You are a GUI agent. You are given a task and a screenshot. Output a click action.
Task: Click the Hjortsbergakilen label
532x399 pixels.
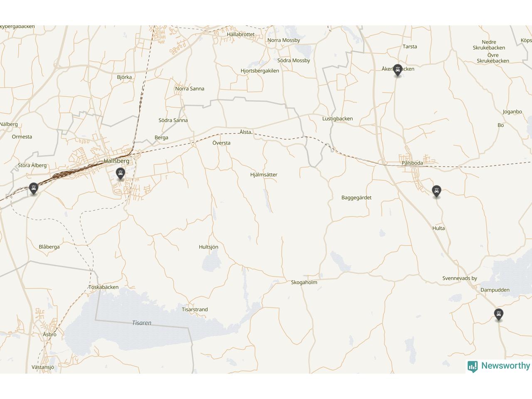[x=260, y=71]
